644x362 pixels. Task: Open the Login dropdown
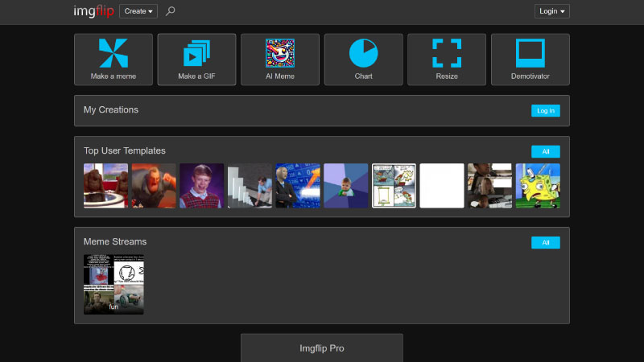[552, 11]
